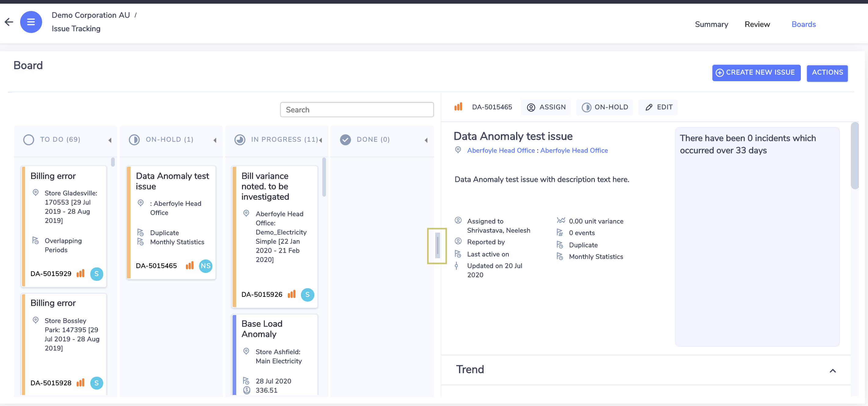
Task: Click the Last active on flag icon
Action: (458, 254)
